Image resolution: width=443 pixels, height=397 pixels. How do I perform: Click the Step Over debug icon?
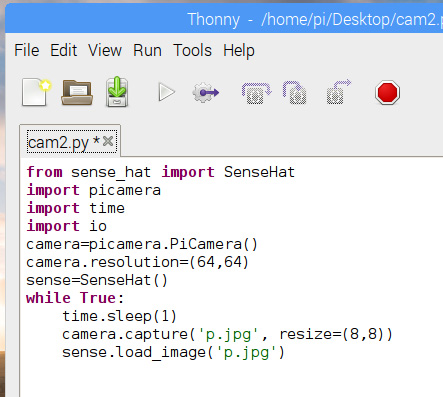[256, 93]
